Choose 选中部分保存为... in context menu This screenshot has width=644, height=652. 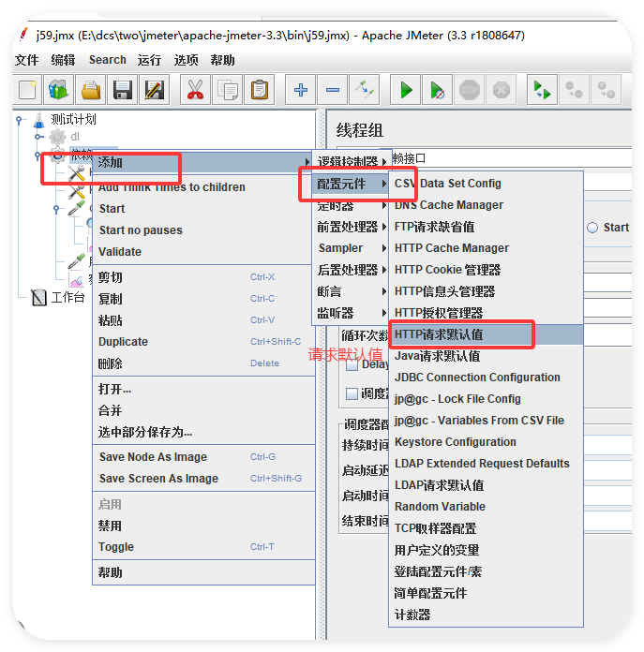coord(203,432)
